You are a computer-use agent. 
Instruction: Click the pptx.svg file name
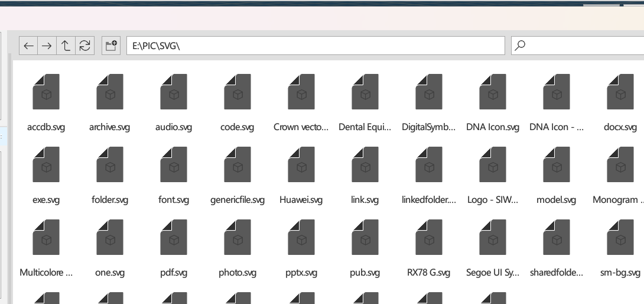pyautogui.click(x=301, y=273)
